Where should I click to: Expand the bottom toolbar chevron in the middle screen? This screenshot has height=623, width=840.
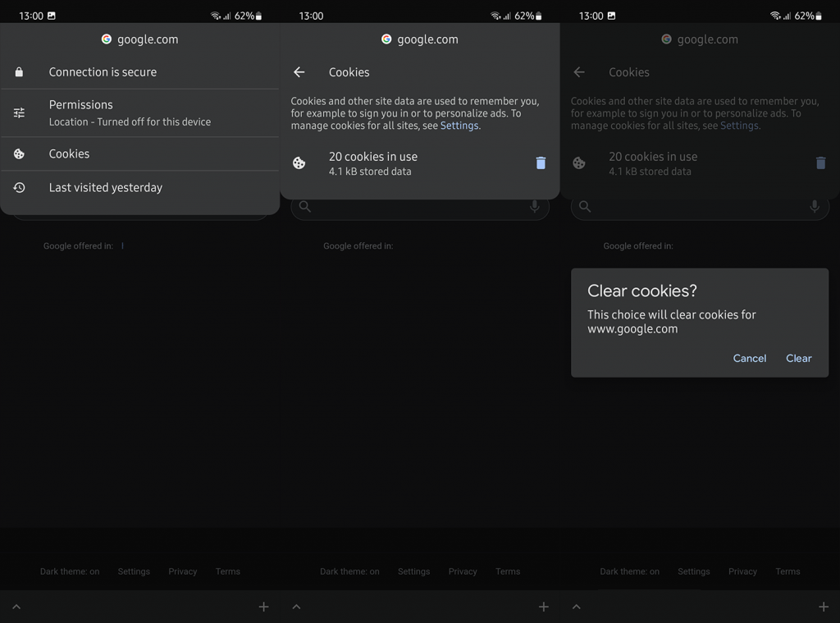[296, 607]
